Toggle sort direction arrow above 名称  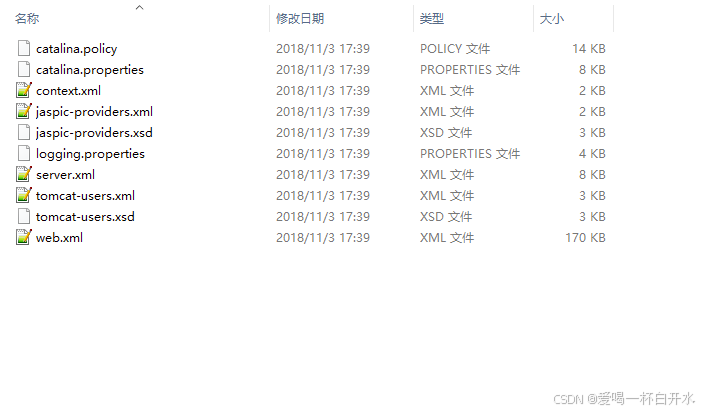140,7
